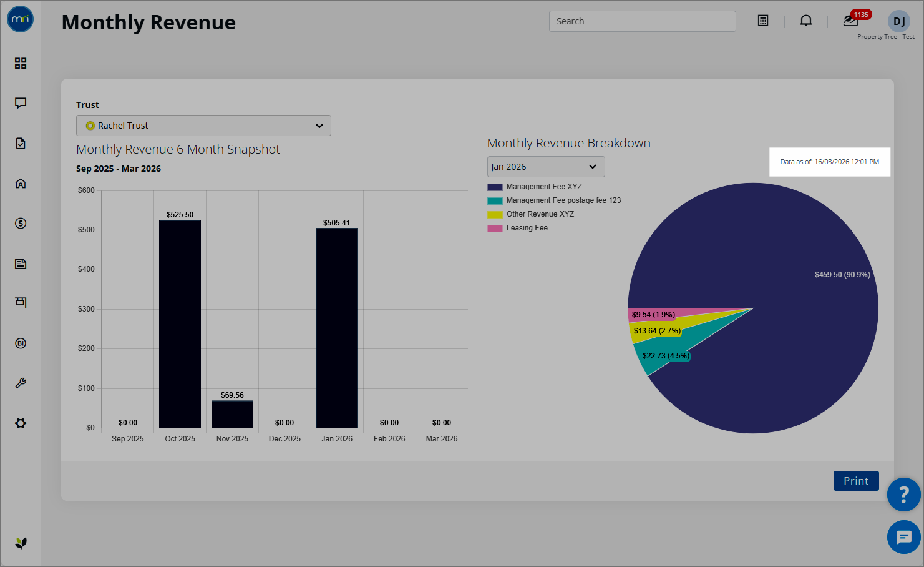The image size is (924, 567).
Task: Open the properties house icon in sidebar
Action: [x=21, y=183]
